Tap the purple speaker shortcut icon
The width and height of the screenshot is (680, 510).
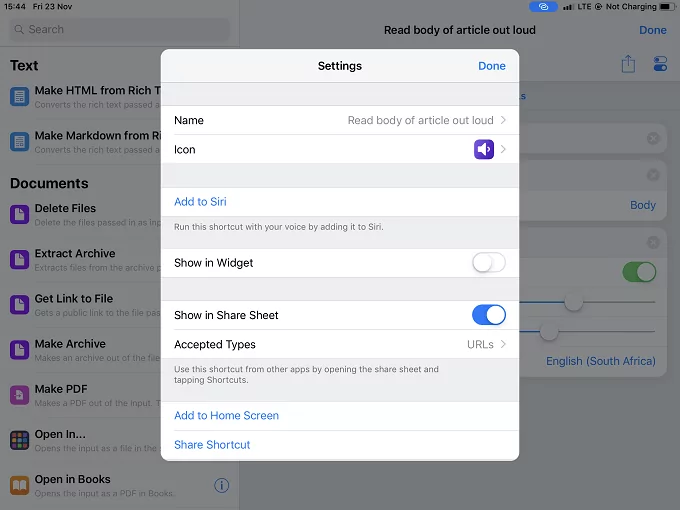pyautogui.click(x=484, y=149)
